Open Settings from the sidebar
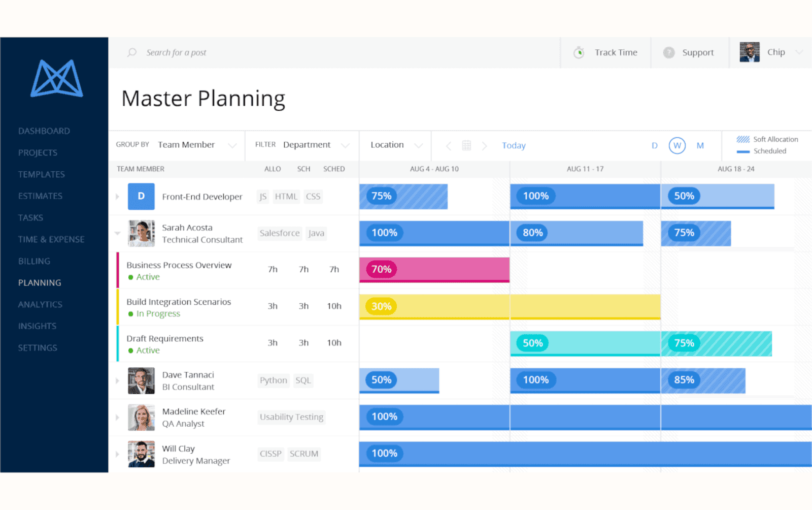 click(38, 347)
